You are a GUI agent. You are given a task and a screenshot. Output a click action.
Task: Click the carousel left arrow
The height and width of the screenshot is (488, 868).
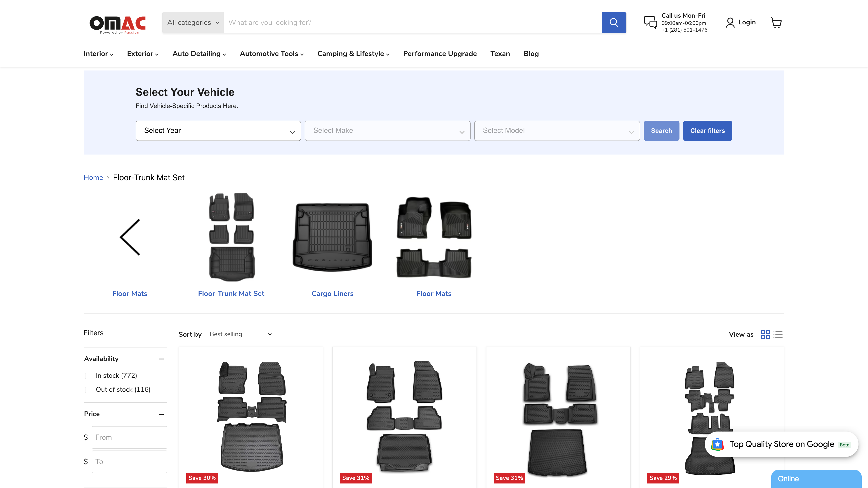130,237
